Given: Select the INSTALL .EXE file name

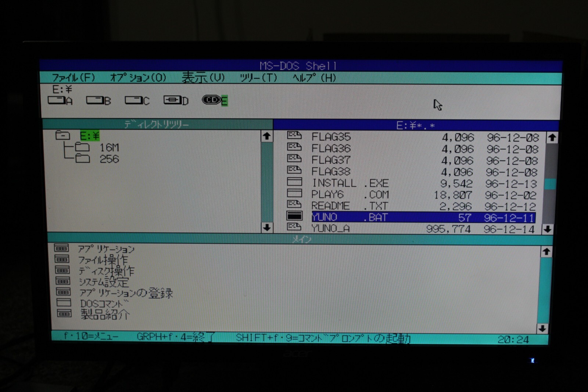Looking at the screenshot, I should (350, 183).
